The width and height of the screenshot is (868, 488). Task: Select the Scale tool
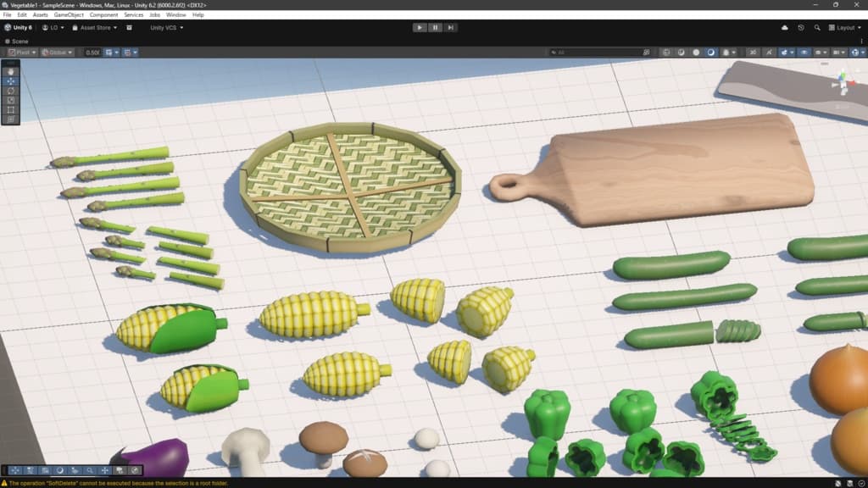coord(10,100)
